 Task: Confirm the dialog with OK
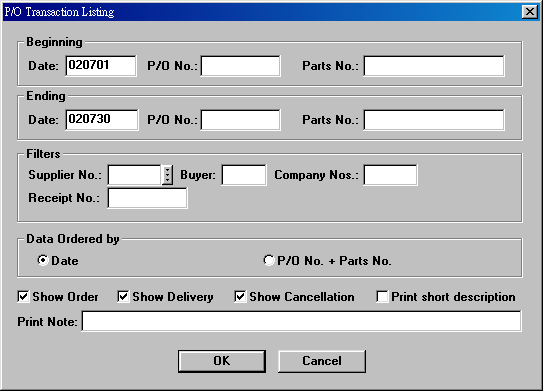(222, 361)
